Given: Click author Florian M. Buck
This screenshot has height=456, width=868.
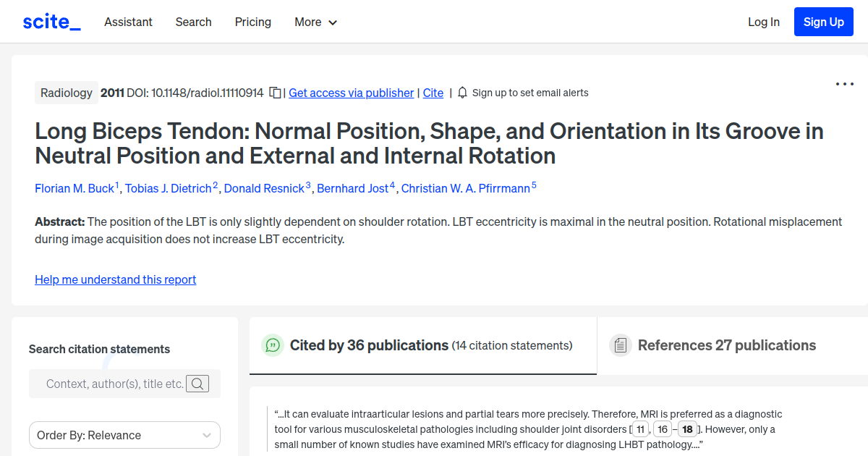Looking at the screenshot, I should pos(75,188).
